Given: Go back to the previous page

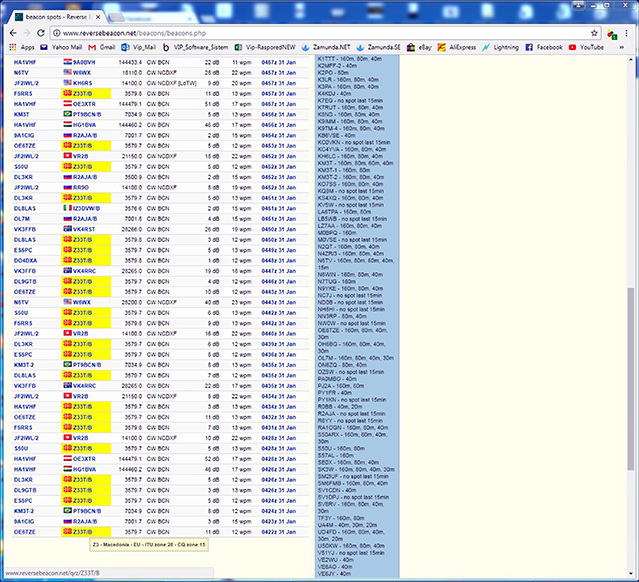Looking at the screenshot, I should (x=13, y=33).
